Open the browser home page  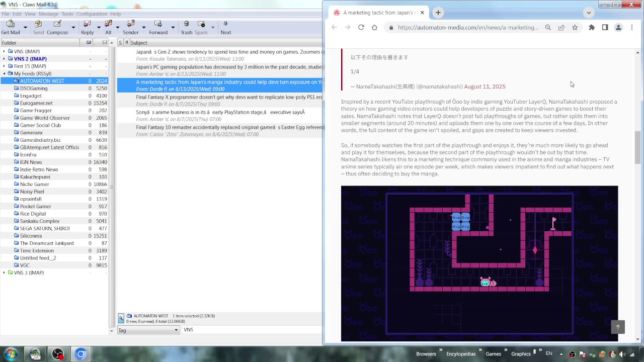click(374, 27)
